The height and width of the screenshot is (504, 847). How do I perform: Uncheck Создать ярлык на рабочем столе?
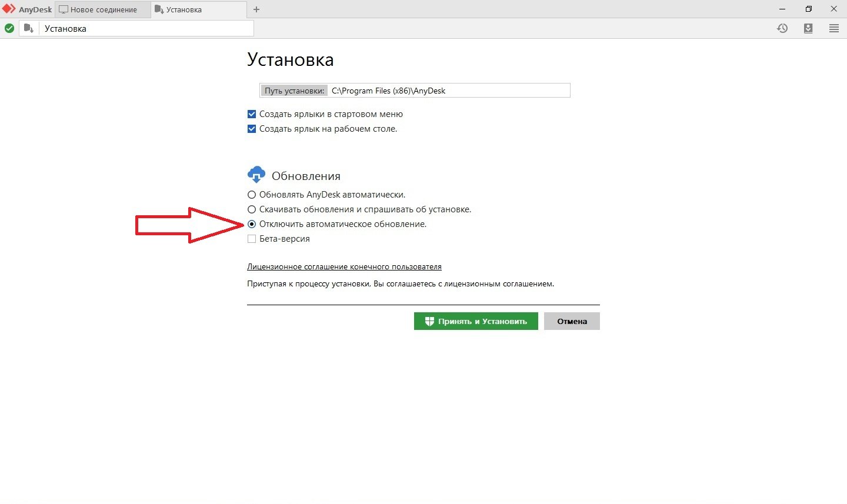[x=252, y=129]
